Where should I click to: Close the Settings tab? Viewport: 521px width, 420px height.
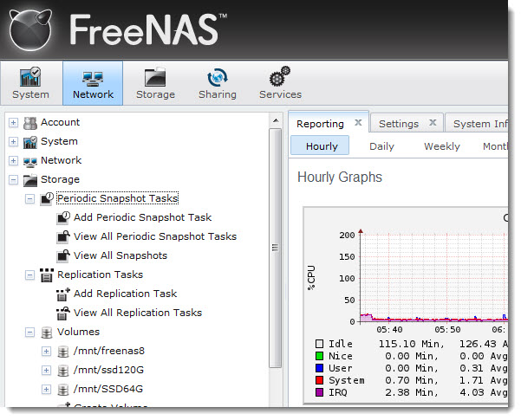click(433, 122)
